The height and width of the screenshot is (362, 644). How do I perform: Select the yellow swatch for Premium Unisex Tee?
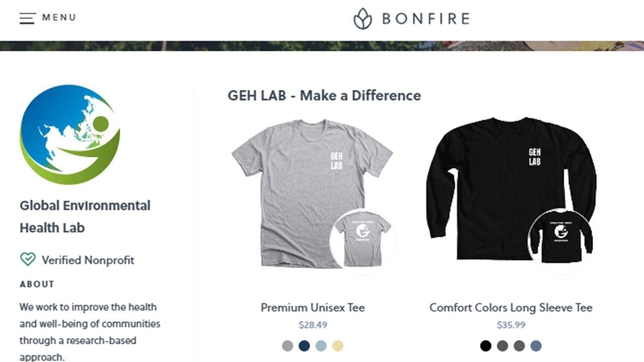(x=338, y=346)
